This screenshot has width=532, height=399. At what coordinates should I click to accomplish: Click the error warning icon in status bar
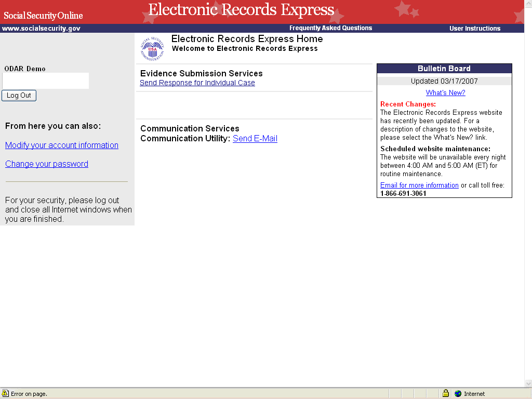coord(5,393)
